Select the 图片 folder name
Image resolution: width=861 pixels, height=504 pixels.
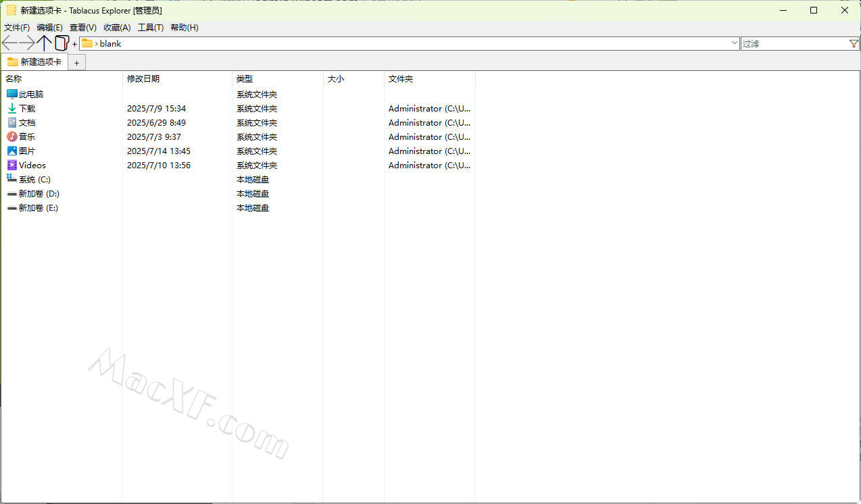click(27, 151)
